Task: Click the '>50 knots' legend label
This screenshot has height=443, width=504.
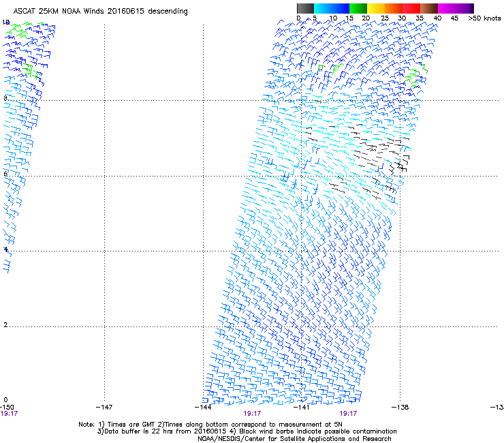Action: [x=484, y=18]
